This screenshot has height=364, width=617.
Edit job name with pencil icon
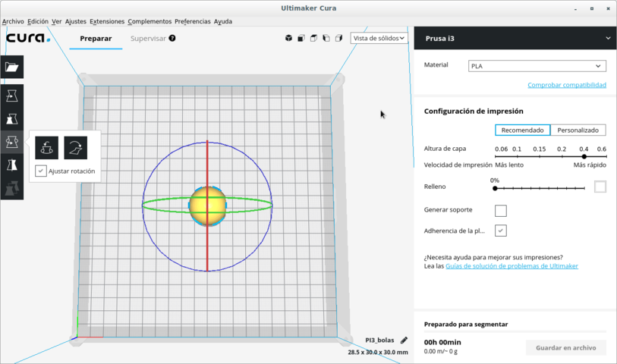[x=404, y=340]
